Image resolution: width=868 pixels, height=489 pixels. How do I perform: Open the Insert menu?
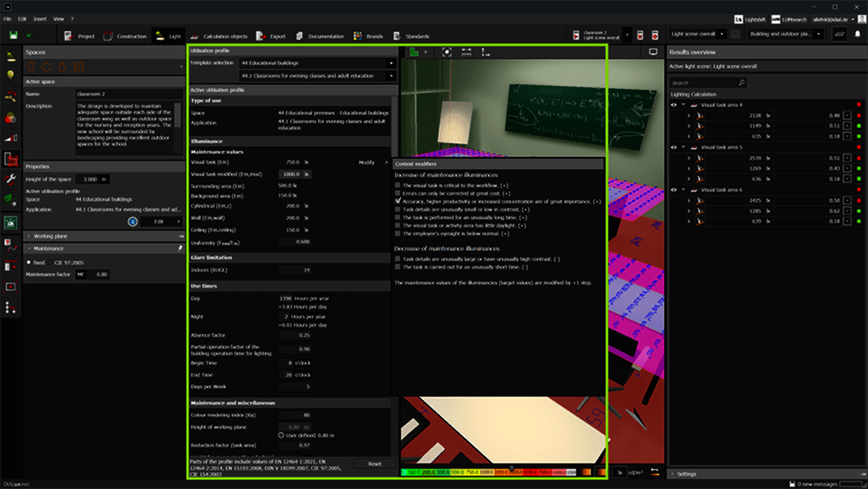tap(40, 19)
